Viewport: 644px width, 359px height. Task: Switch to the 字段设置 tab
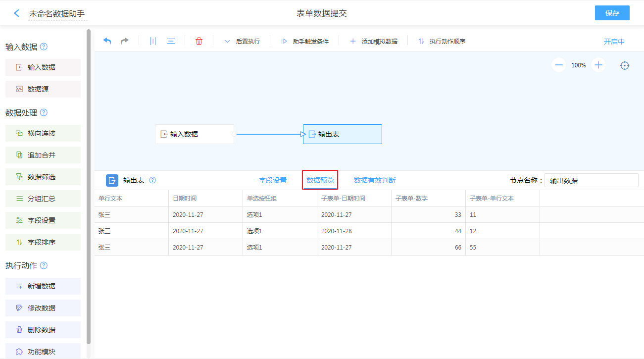point(273,180)
